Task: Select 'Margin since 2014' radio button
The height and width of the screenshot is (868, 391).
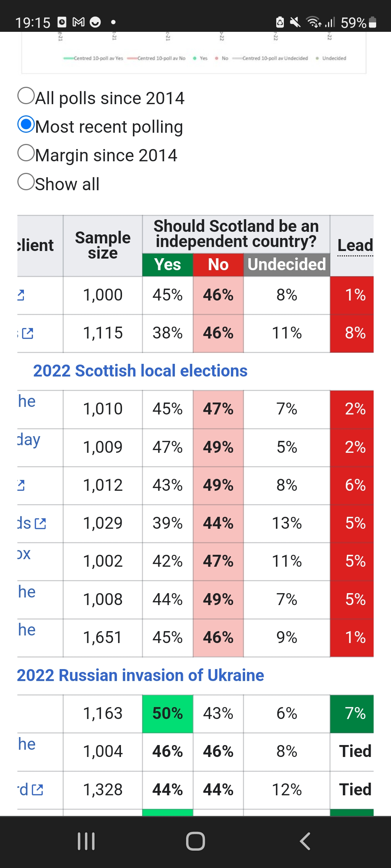Action: [26, 153]
